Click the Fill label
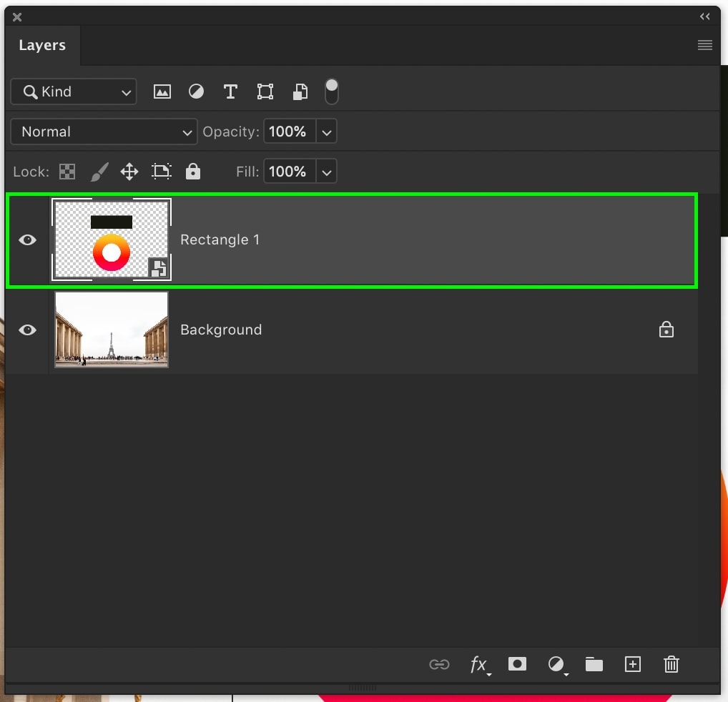Screen dimensions: 728x702 coord(247,172)
